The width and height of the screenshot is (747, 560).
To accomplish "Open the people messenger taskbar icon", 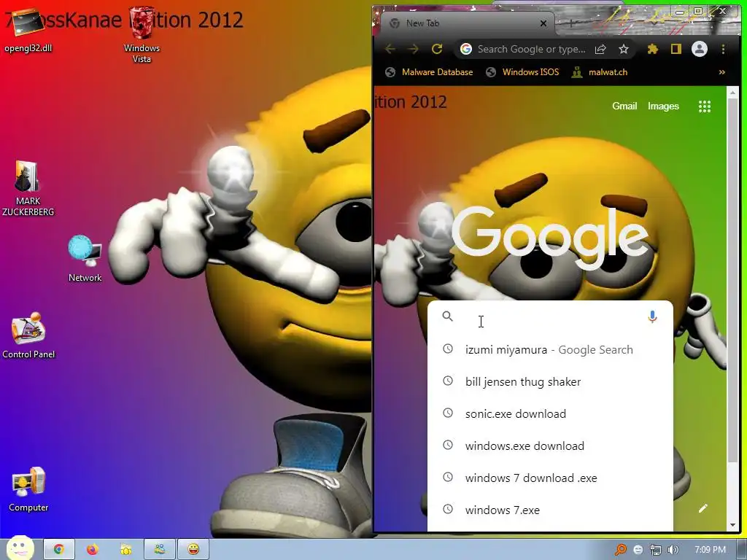I will pos(160,549).
